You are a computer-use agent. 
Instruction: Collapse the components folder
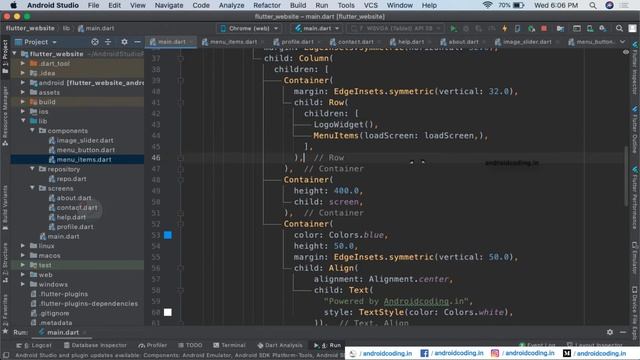coord(32,131)
